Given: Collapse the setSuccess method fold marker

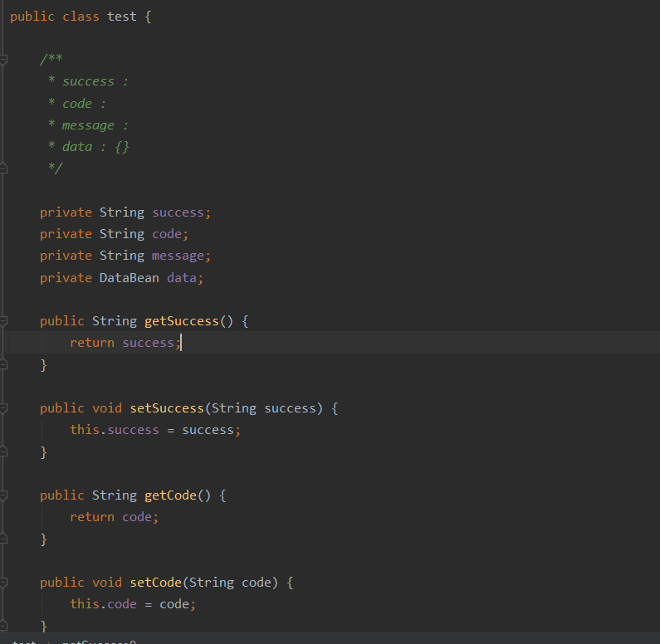Looking at the screenshot, I should [x=3, y=408].
